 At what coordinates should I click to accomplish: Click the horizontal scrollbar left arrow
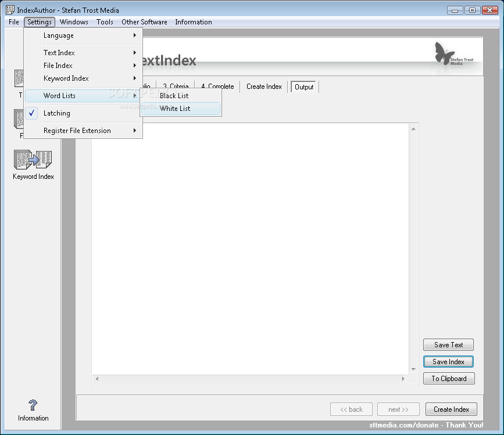pyautogui.click(x=97, y=379)
